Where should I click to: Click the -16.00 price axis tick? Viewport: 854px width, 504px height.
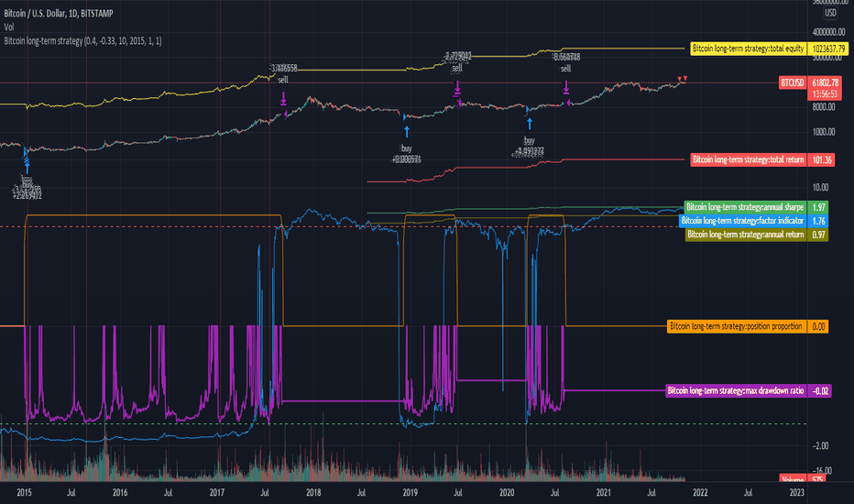coord(822,471)
